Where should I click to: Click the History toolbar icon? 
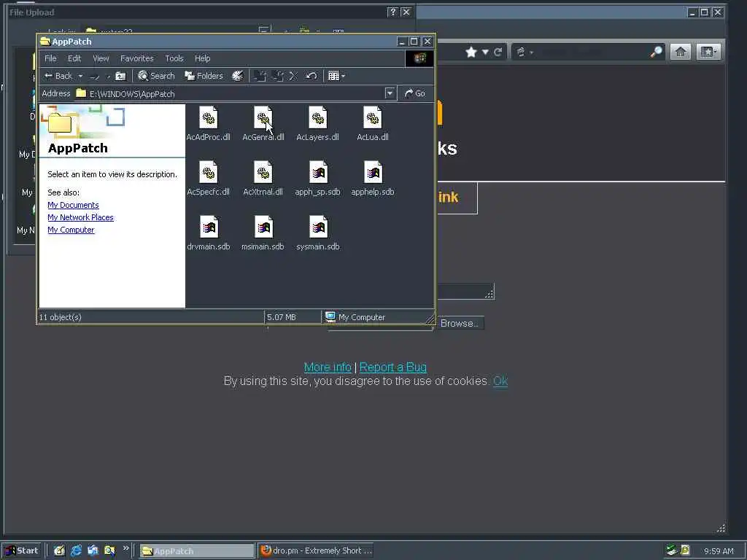coord(237,76)
